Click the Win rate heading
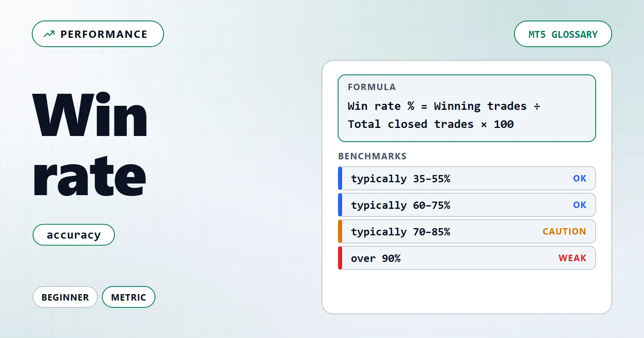This screenshot has width=644, height=338. (90, 145)
